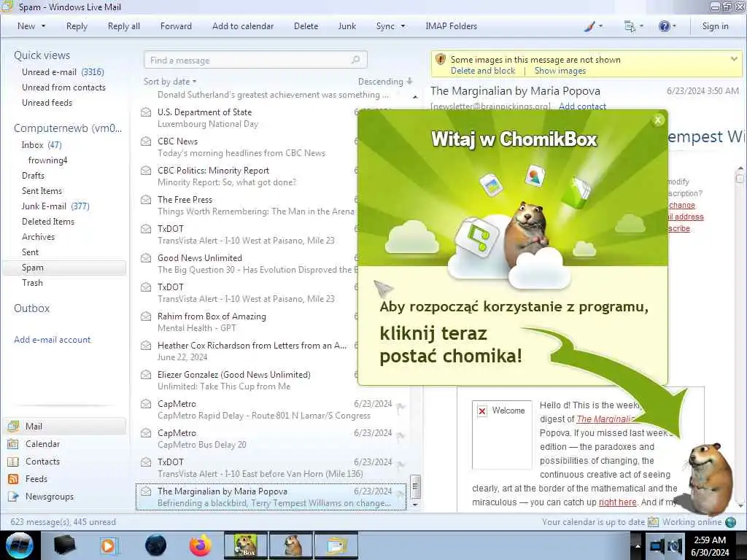Click the Add contact link
This screenshot has height=560, width=747.
(582, 106)
